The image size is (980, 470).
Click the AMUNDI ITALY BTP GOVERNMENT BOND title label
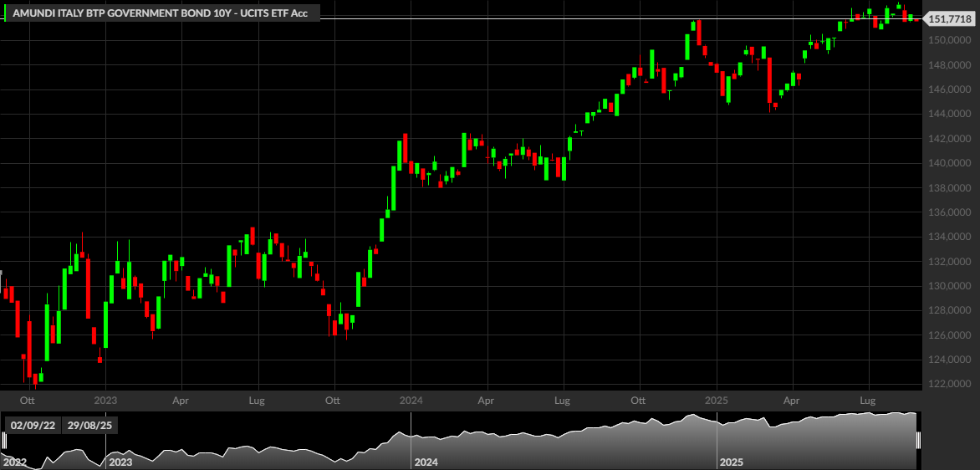click(x=161, y=13)
